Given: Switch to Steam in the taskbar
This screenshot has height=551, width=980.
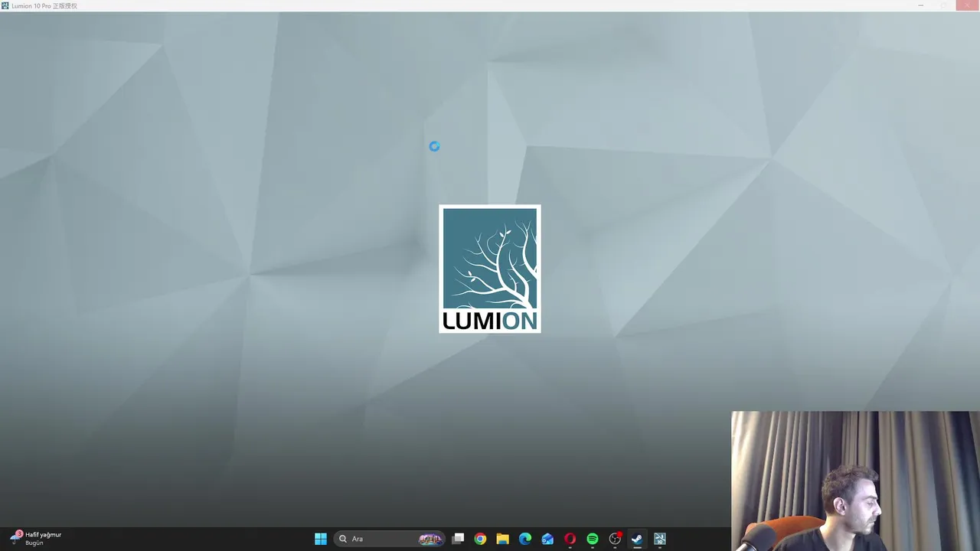Looking at the screenshot, I should click(637, 539).
